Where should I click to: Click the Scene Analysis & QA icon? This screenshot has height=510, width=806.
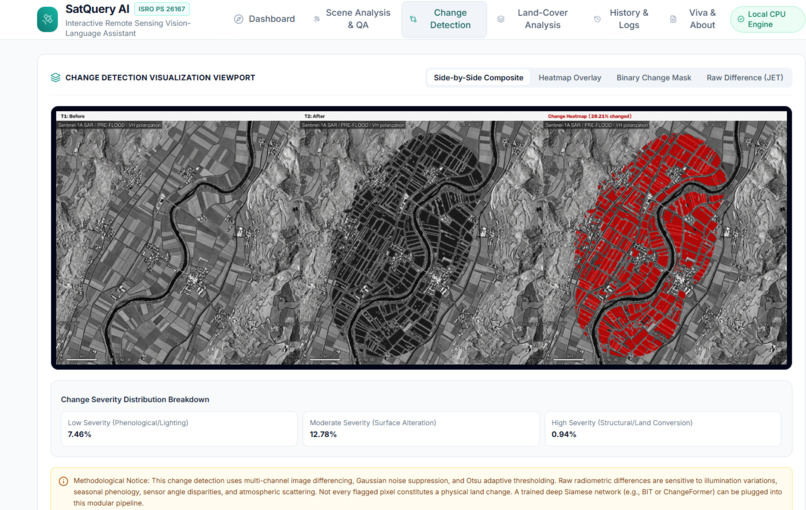click(317, 19)
